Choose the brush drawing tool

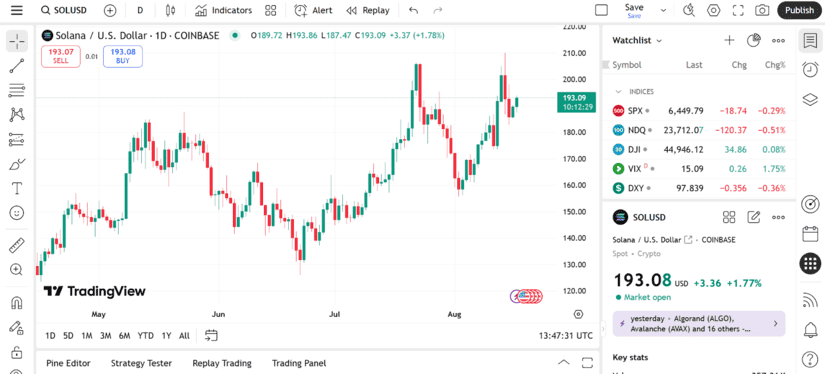click(17, 164)
